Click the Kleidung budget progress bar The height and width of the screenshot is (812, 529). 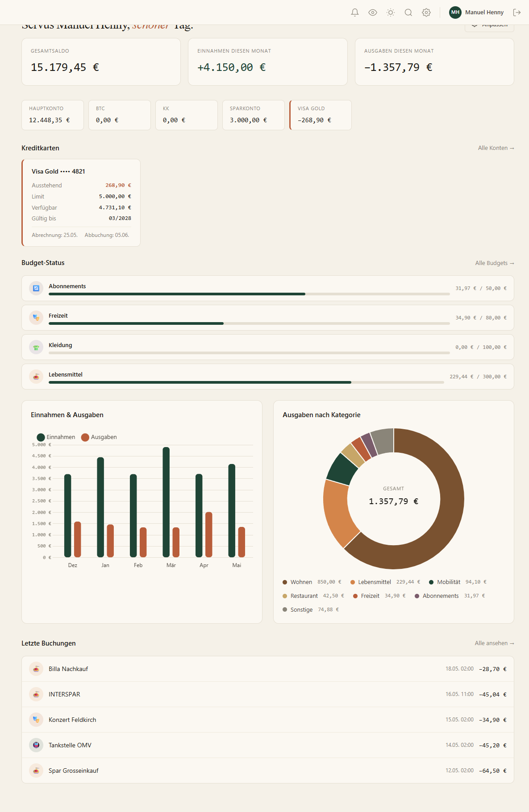(249, 353)
